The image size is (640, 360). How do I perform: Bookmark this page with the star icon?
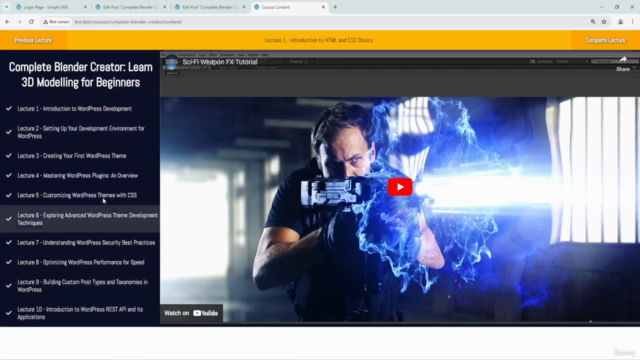point(604,22)
